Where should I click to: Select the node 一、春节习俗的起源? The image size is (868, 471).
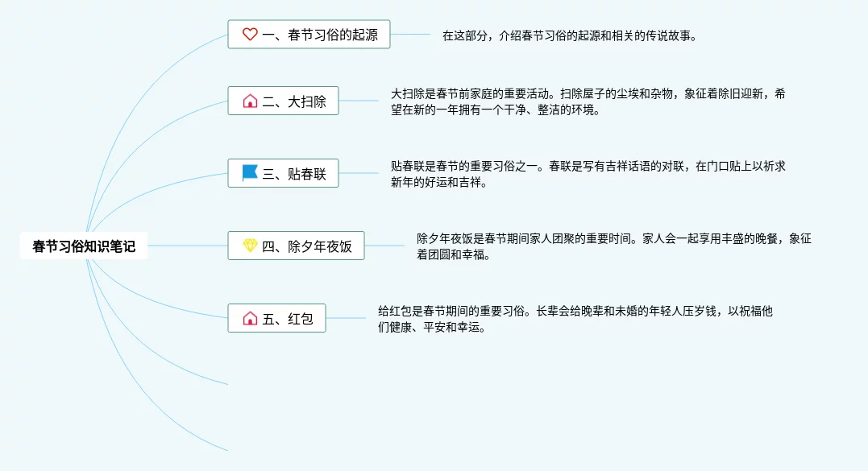tap(309, 35)
